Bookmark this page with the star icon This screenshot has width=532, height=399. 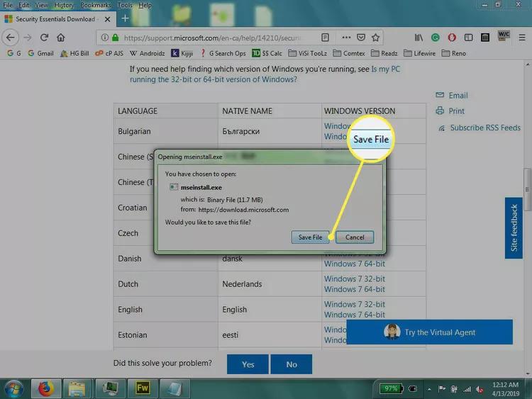coord(375,38)
